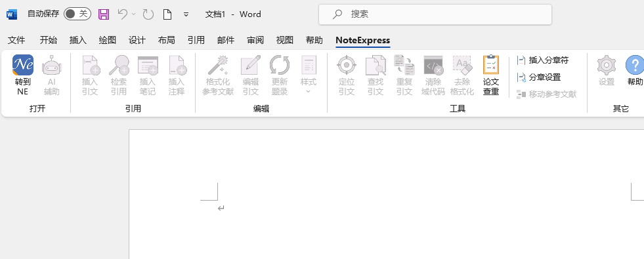Redo the last action
Viewport: 644px width, 259px height.
point(148,14)
